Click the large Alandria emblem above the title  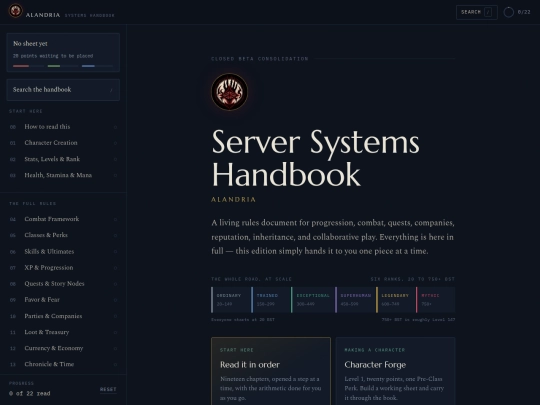pyautogui.click(x=229, y=92)
